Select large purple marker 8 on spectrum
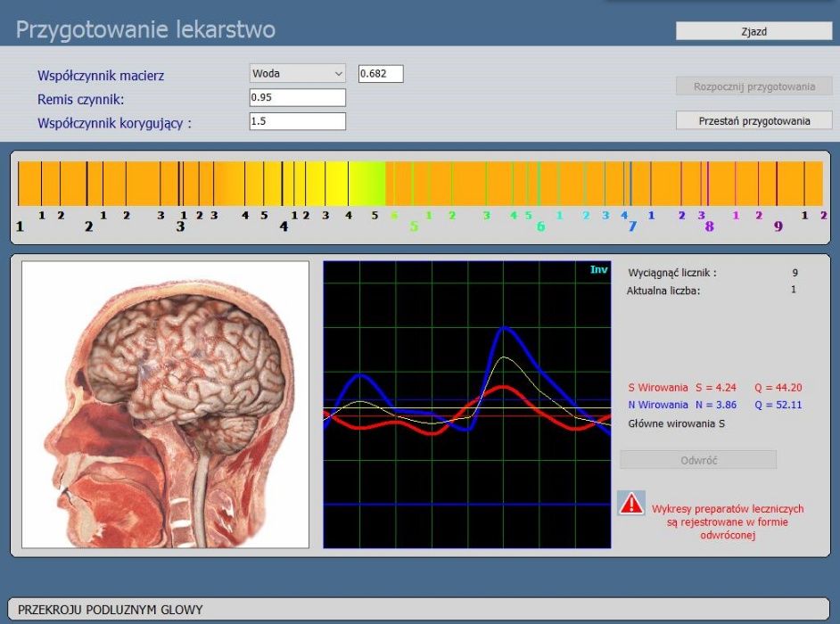The image size is (840, 624). point(709,226)
